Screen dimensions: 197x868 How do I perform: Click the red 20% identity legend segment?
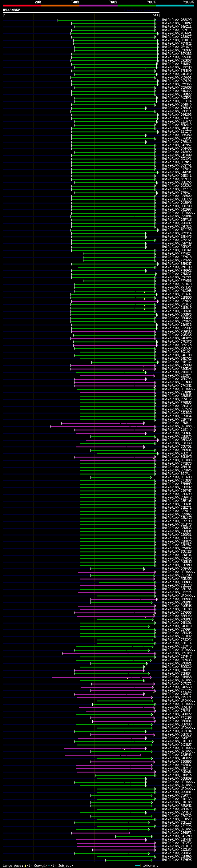coord(22,6)
